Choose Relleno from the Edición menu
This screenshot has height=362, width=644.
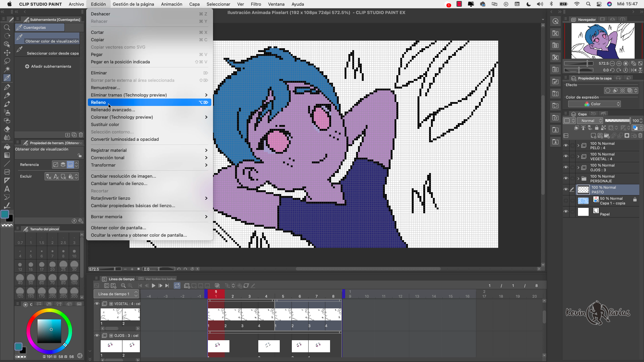149,102
